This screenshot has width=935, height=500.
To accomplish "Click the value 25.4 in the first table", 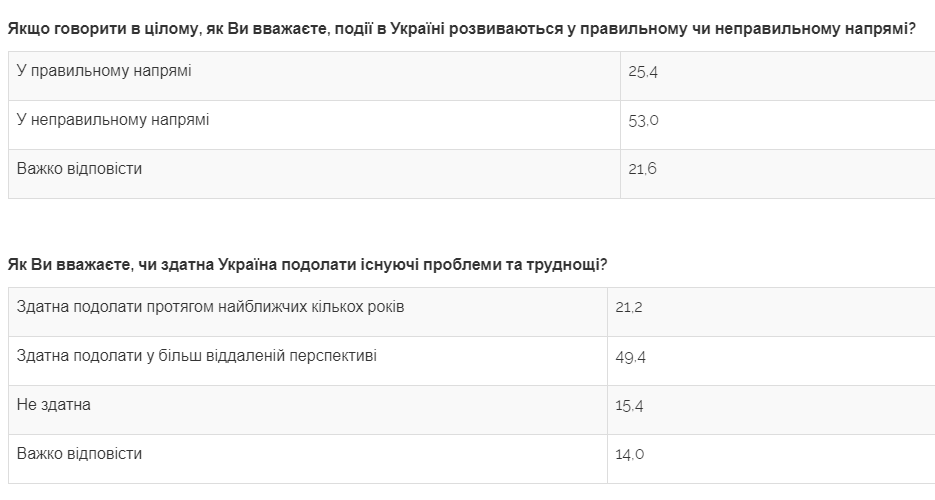I will [643, 72].
